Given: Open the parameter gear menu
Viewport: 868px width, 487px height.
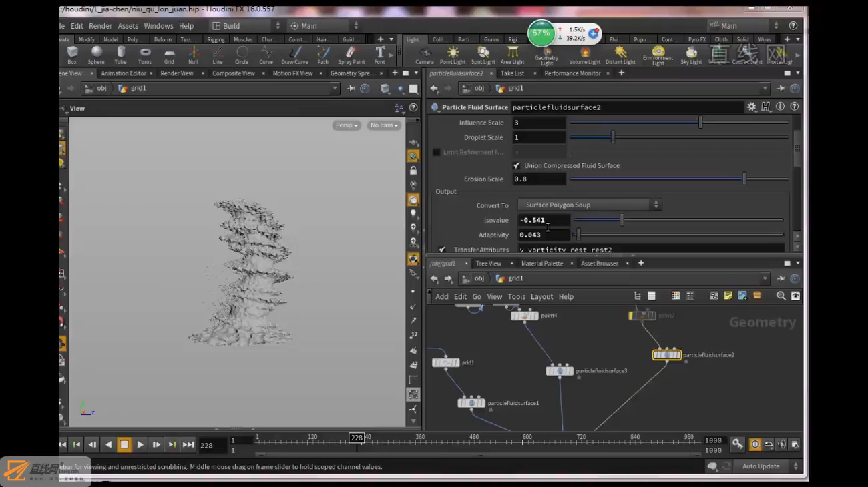Looking at the screenshot, I should point(752,107).
